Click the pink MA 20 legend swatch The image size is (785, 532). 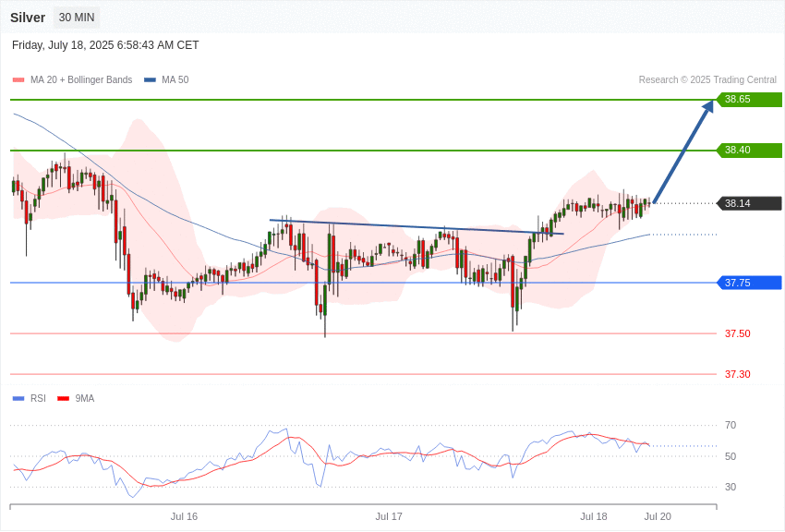[x=18, y=79]
